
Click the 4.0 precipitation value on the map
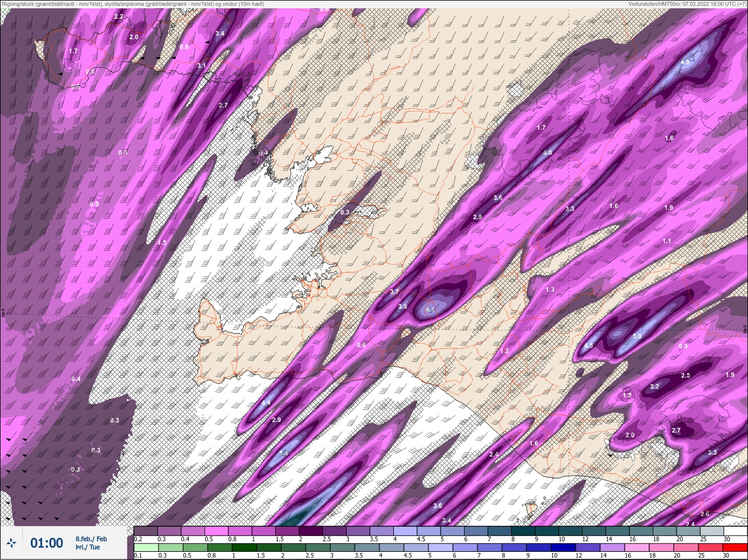548,153
